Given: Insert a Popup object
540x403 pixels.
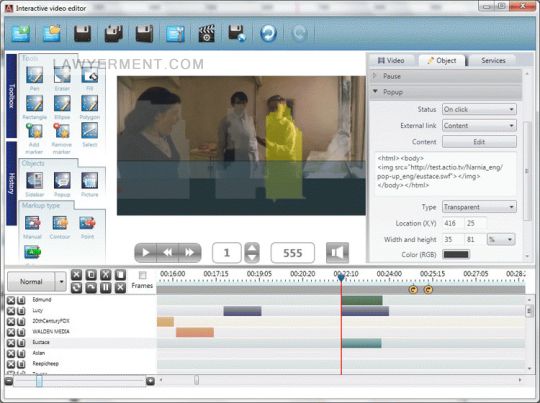Looking at the screenshot, I should [62, 181].
